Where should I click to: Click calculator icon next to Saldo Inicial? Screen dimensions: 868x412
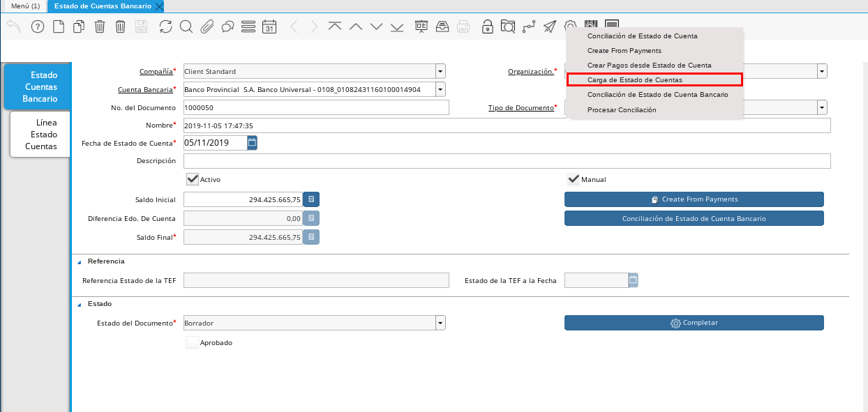tap(312, 200)
